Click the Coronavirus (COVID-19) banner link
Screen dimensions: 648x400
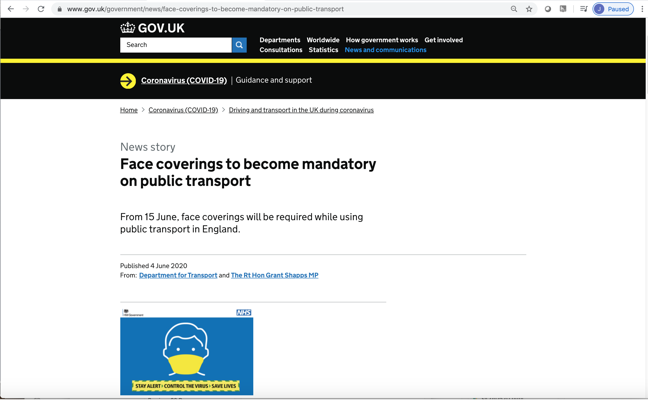[x=183, y=80]
